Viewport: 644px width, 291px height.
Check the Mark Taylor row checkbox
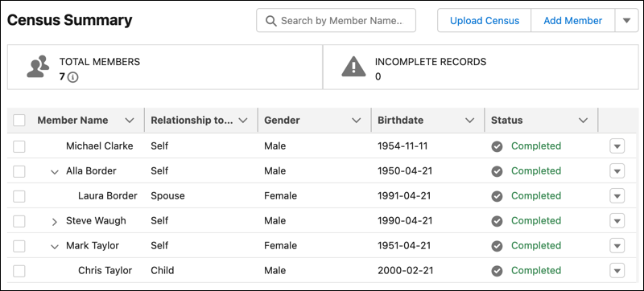19,246
